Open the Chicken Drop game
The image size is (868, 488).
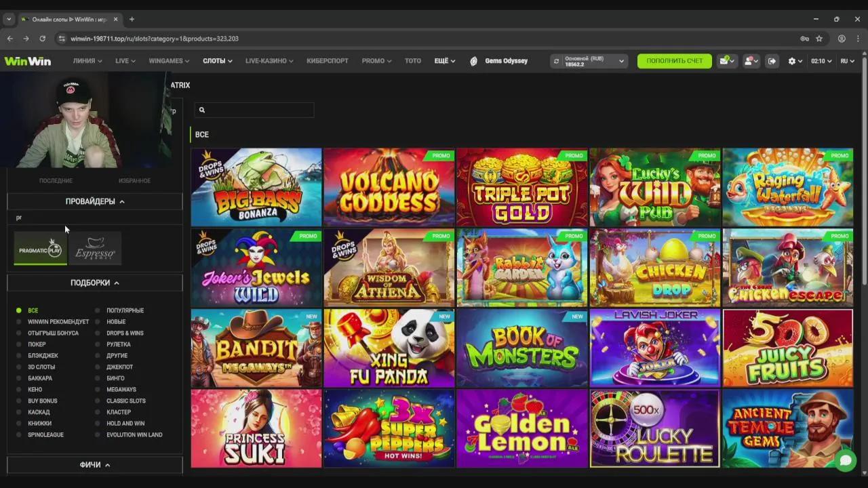click(x=655, y=268)
